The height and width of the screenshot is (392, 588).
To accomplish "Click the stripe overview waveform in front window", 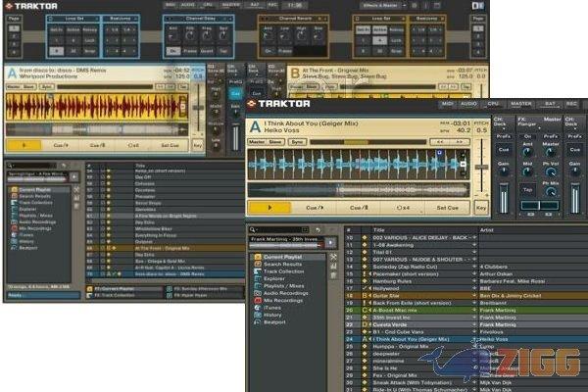I will click(359, 190).
